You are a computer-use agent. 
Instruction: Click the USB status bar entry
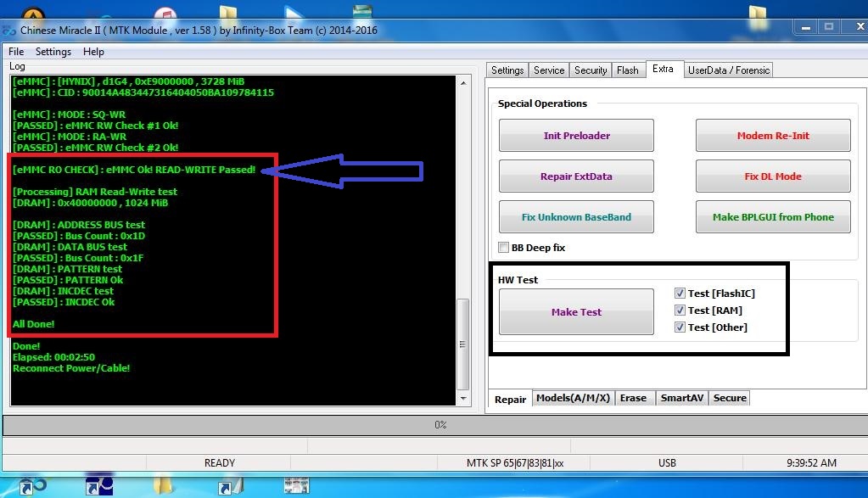(667, 462)
